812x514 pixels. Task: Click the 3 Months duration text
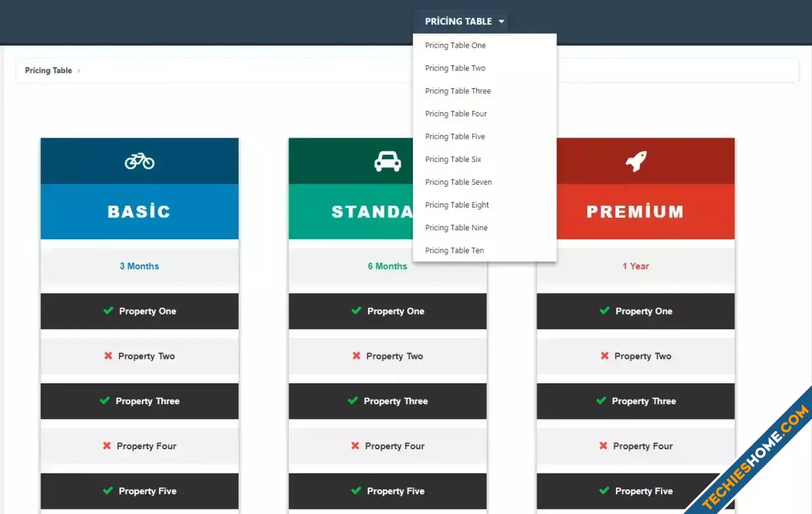[140, 266]
